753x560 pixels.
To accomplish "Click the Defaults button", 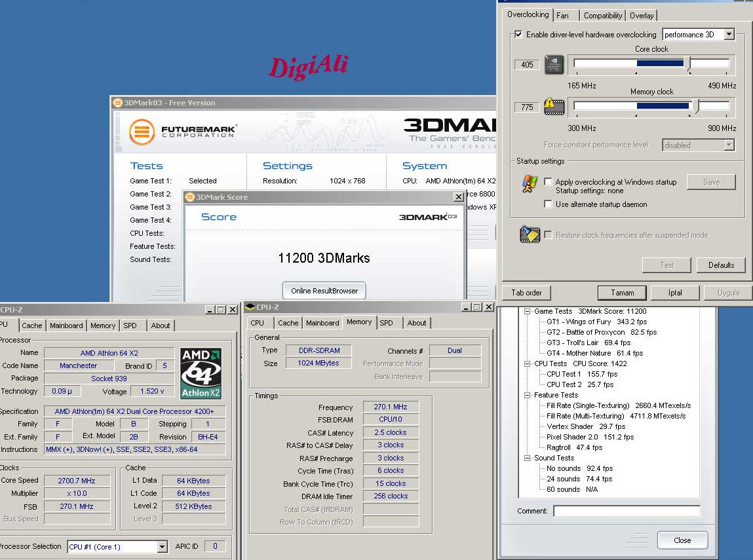I will point(721,265).
